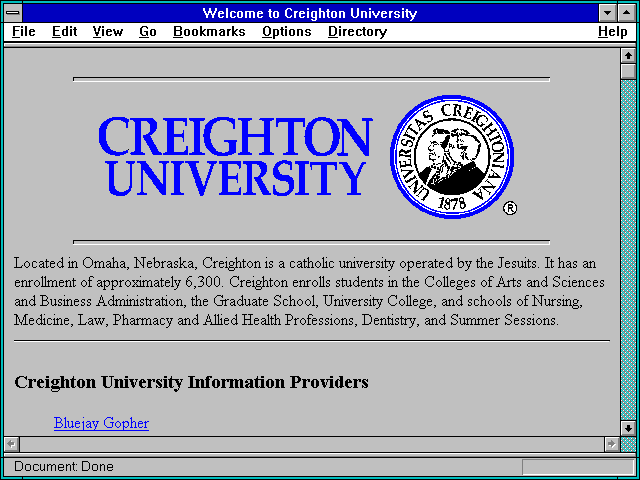This screenshot has height=480, width=640.
Task: Click the 'Located in Omaha, Nebraska' paragraph line
Action: tap(305, 263)
